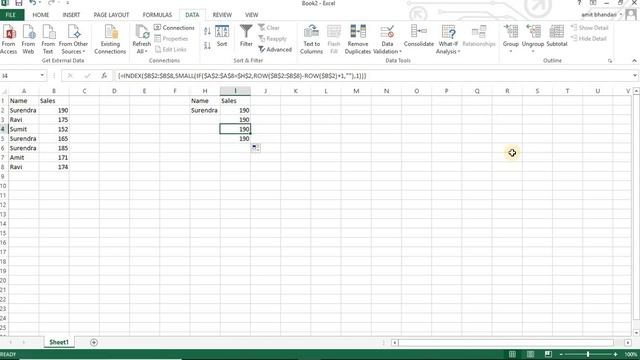Select cell A4 containing Sumit
The width and height of the screenshot is (640, 360).
pos(24,129)
